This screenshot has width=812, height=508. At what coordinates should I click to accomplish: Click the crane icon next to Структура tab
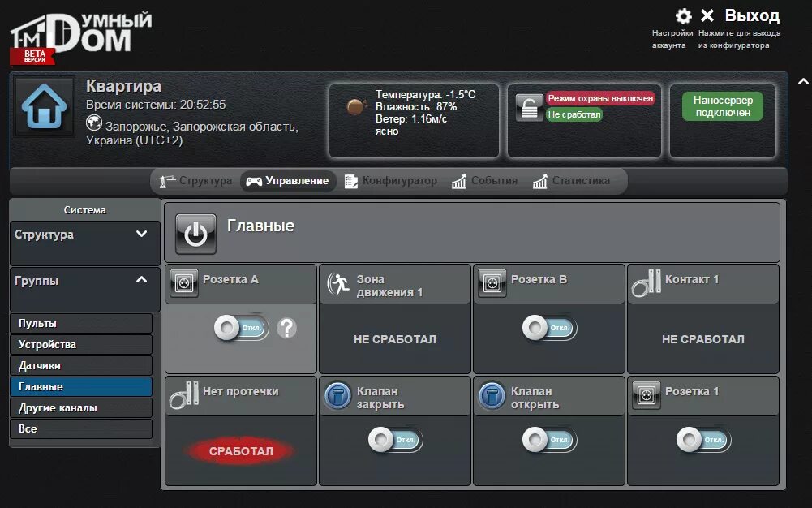(x=167, y=181)
